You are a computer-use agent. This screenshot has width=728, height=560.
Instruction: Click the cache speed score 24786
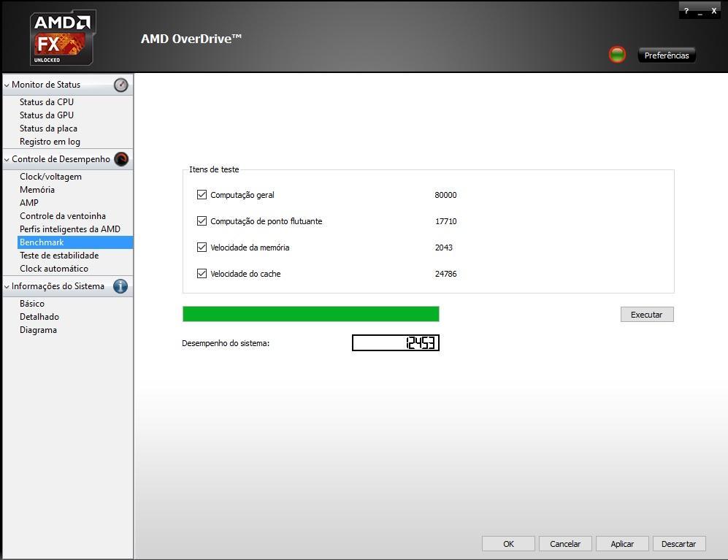[445, 274]
